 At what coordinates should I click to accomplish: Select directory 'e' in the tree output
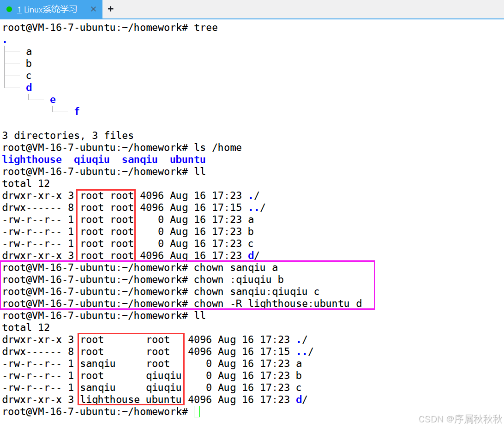(53, 100)
